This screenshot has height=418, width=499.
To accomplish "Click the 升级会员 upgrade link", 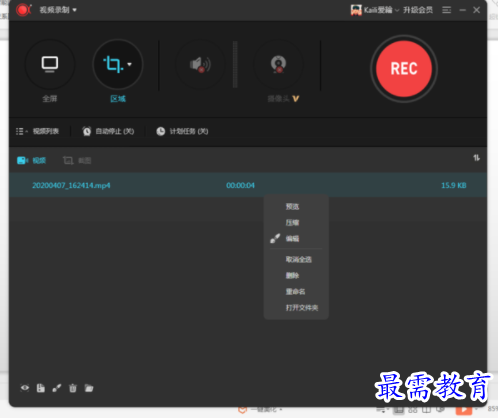I will pos(418,10).
